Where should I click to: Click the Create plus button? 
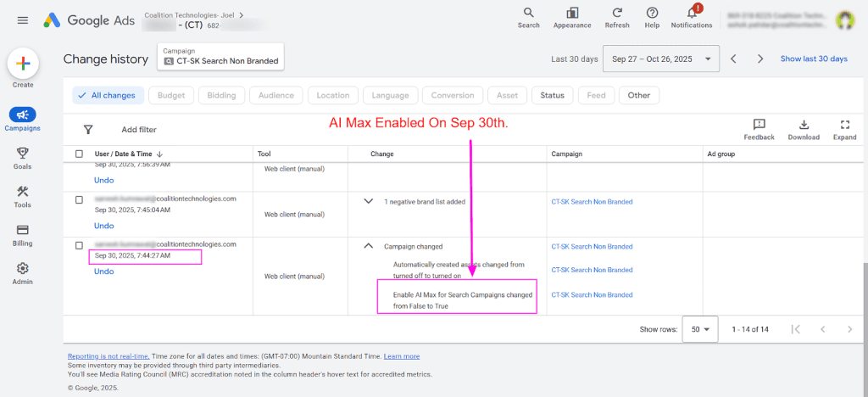(x=23, y=64)
